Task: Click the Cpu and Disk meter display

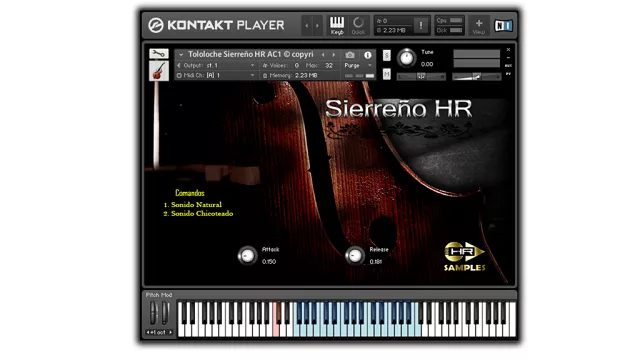Action: coord(449,25)
